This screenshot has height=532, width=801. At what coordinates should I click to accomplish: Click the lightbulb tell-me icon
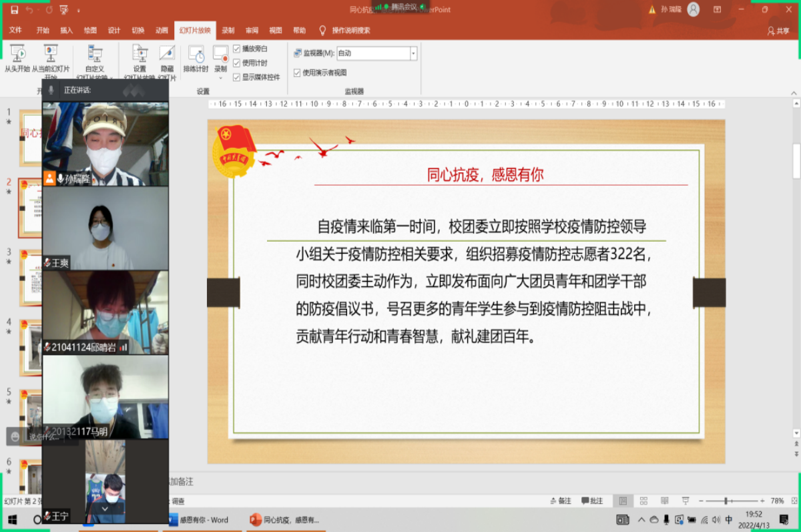click(x=322, y=30)
